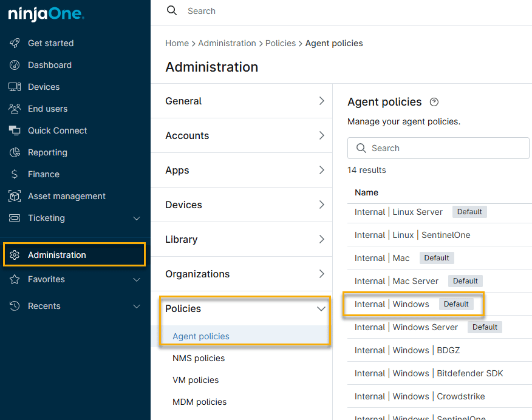Expand the Favorites section chevron

[137, 280]
